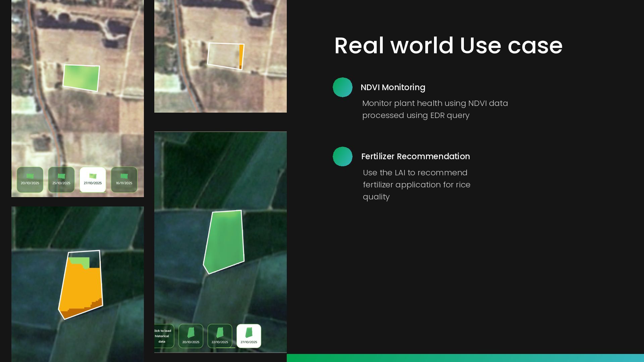
Task: Click the green gradient bar at slide bottom
Action: click(x=465, y=358)
